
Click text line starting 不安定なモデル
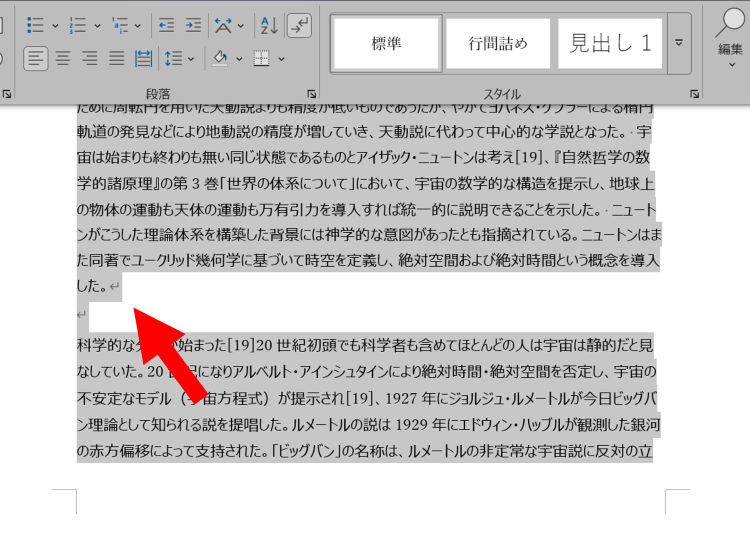(366, 398)
